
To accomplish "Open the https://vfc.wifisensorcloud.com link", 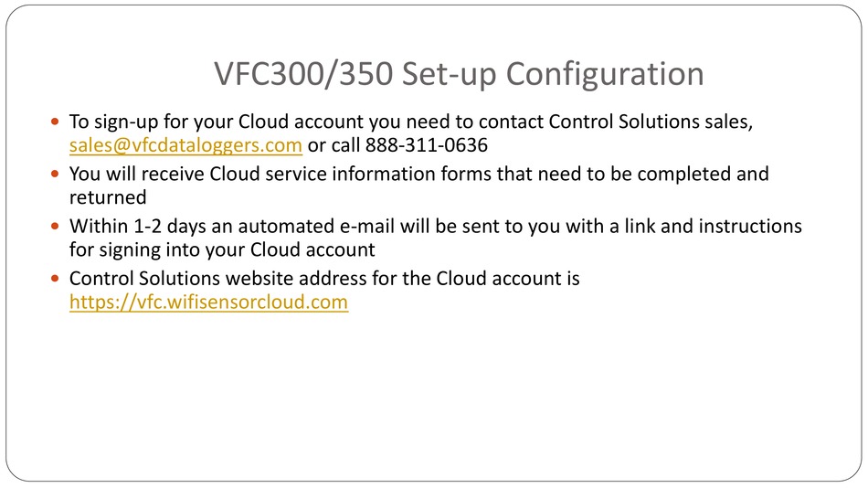I will click(208, 302).
